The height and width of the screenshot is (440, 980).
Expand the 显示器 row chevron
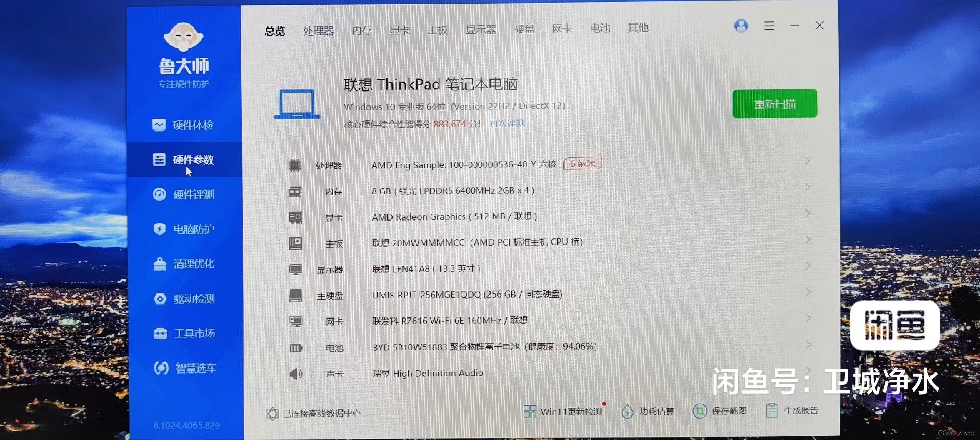pos(808,265)
